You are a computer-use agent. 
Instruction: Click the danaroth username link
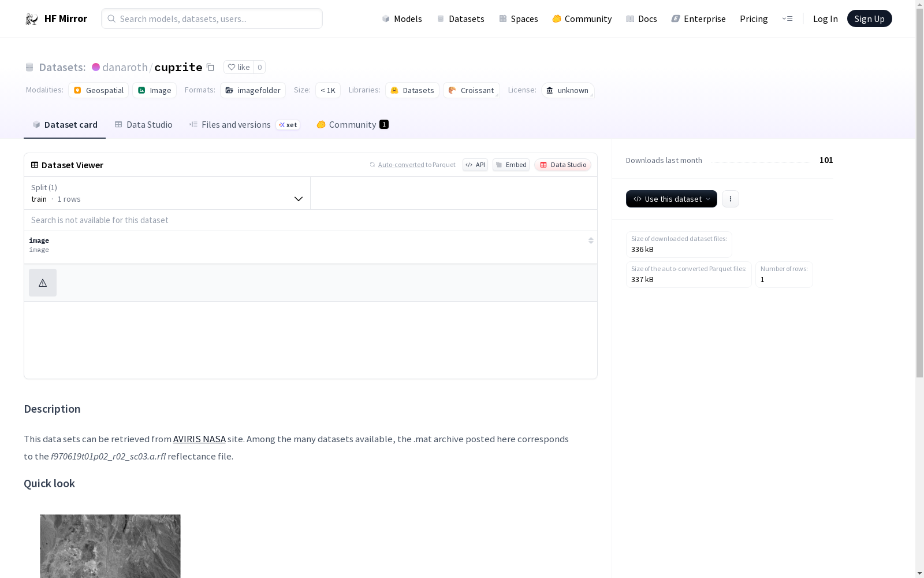point(125,67)
